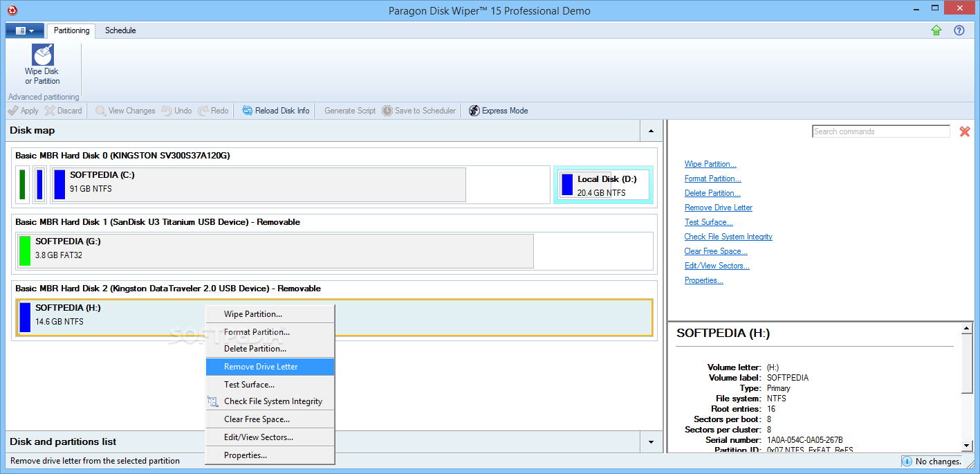This screenshot has width=980, height=474.
Task: Select the SOFTPEDIA (H:) 14.6 GB partition
Action: [x=335, y=317]
